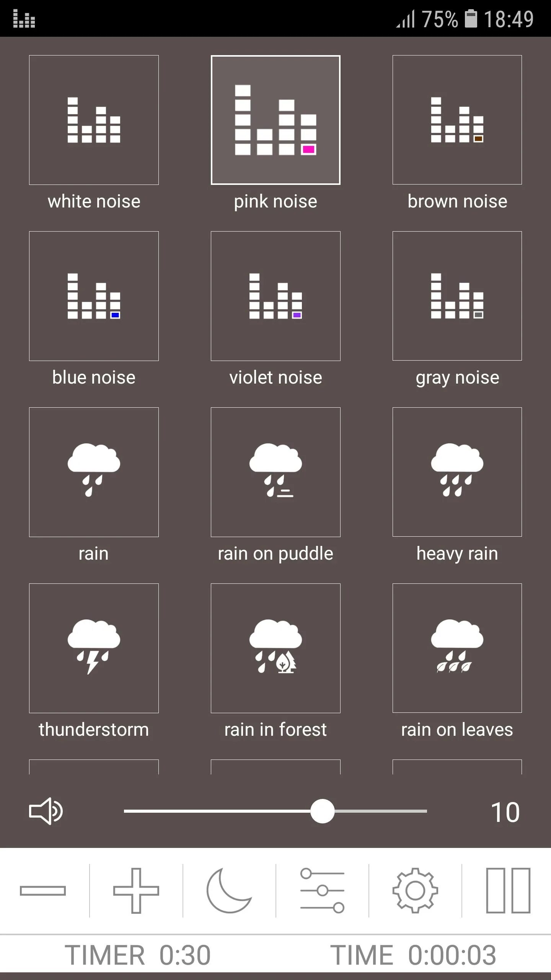Select the rain on puddle sound

[275, 472]
